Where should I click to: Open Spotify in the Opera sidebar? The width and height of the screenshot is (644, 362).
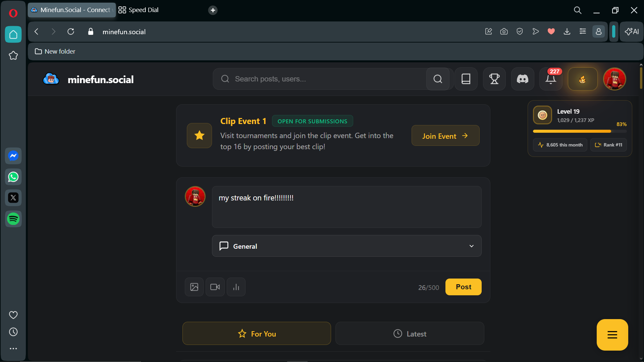click(13, 219)
